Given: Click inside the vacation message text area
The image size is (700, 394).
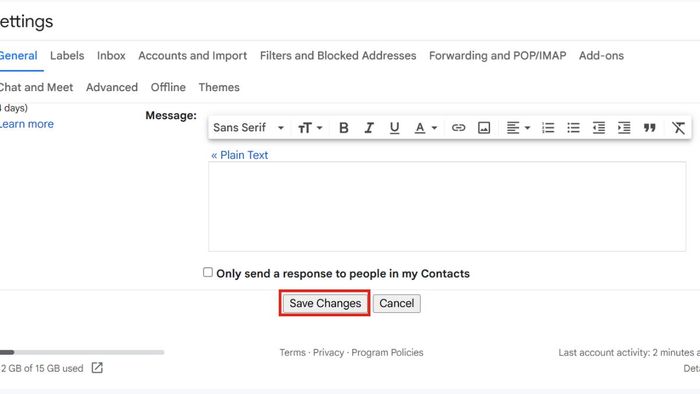Looking at the screenshot, I should [x=447, y=207].
